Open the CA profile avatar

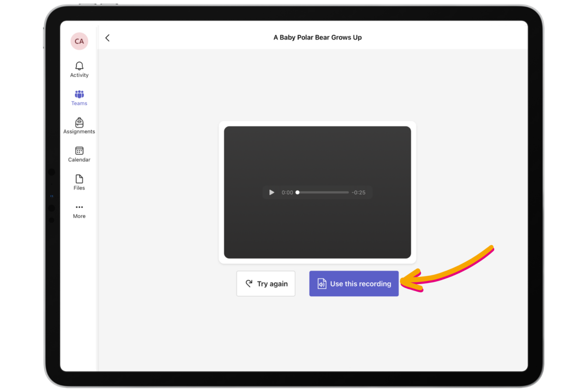point(79,41)
